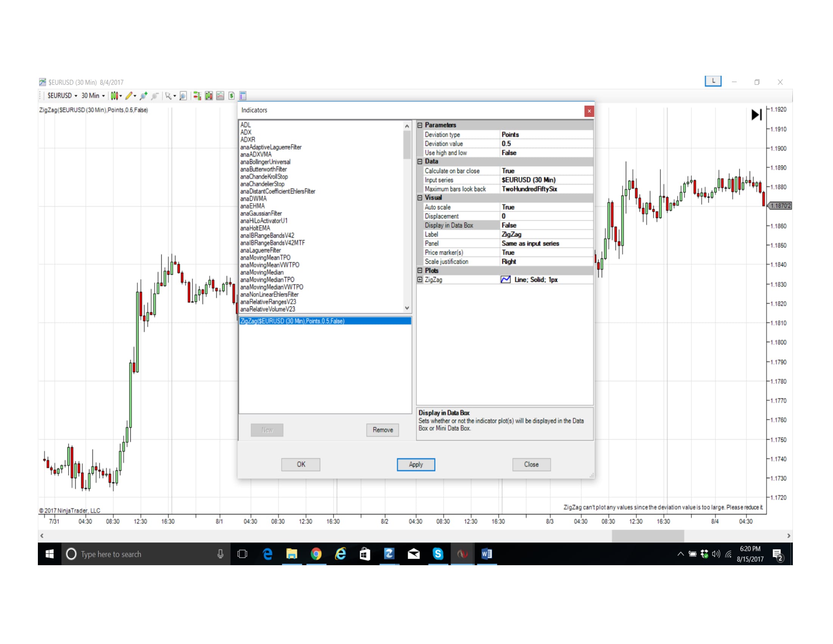Open Chrome from the taskbar
This screenshot has height=644, width=833.
[x=316, y=553]
